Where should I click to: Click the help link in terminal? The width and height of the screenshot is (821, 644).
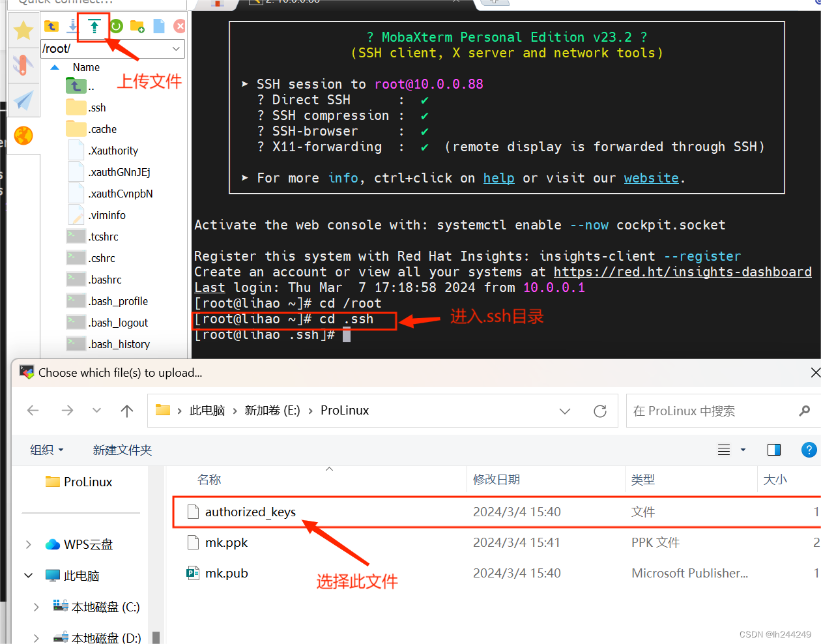tap(498, 178)
